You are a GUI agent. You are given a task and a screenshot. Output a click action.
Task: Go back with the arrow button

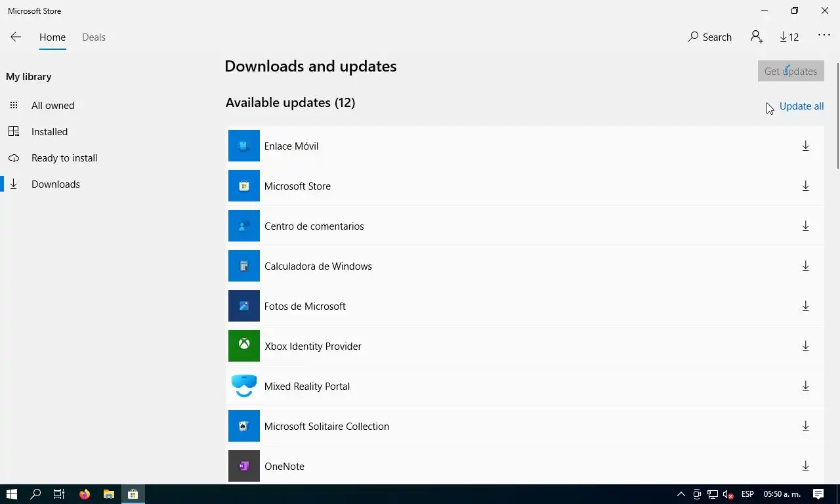(x=16, y=37)
